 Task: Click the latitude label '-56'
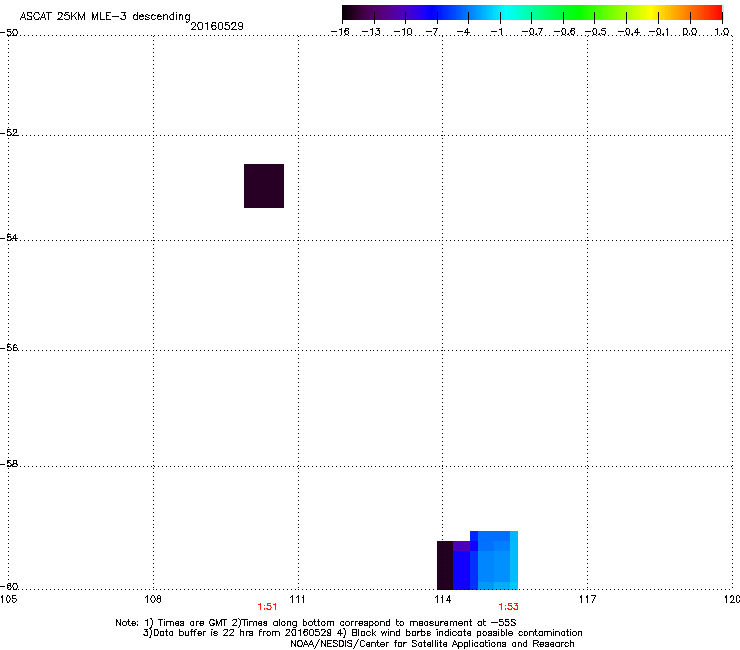tap(9, 348)
